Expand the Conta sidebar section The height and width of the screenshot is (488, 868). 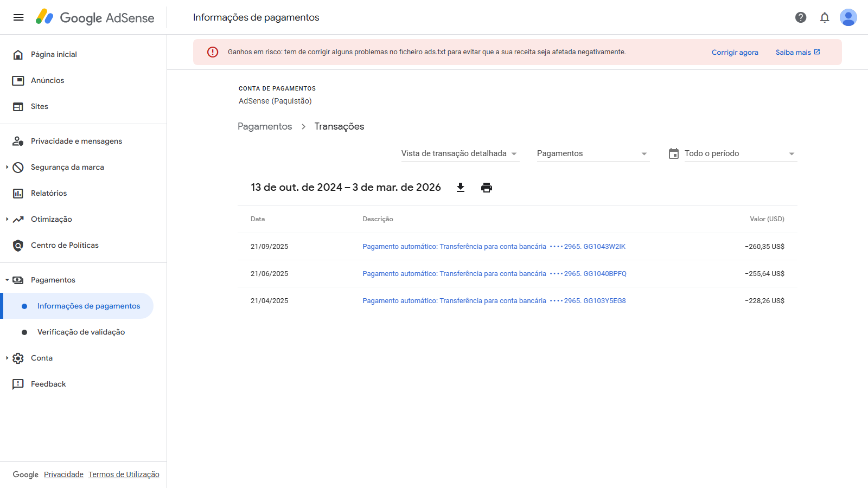[x=7, y=358]
